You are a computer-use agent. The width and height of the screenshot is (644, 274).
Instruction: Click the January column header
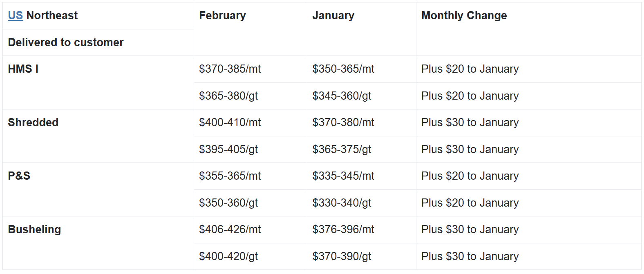pos(333,16)
